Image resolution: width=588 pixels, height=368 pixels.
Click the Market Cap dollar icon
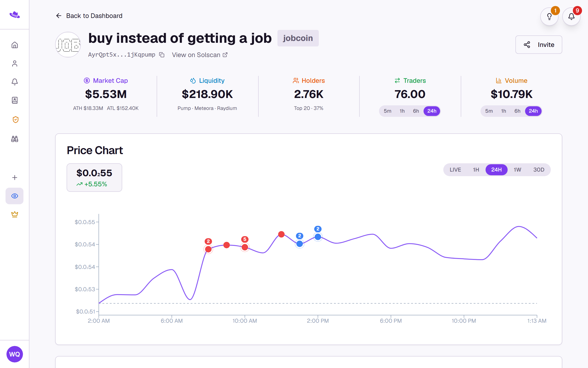(x=87, y=80)
